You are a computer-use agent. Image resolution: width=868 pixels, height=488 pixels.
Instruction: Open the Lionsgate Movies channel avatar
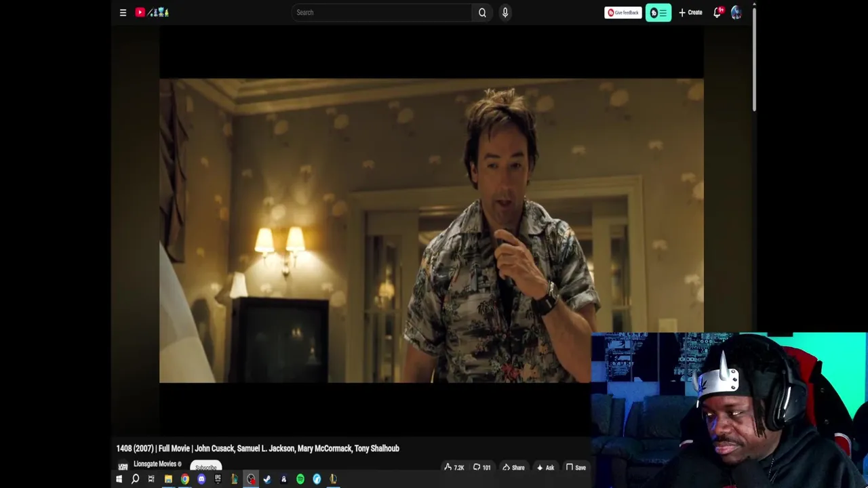[x=123, y=466]
